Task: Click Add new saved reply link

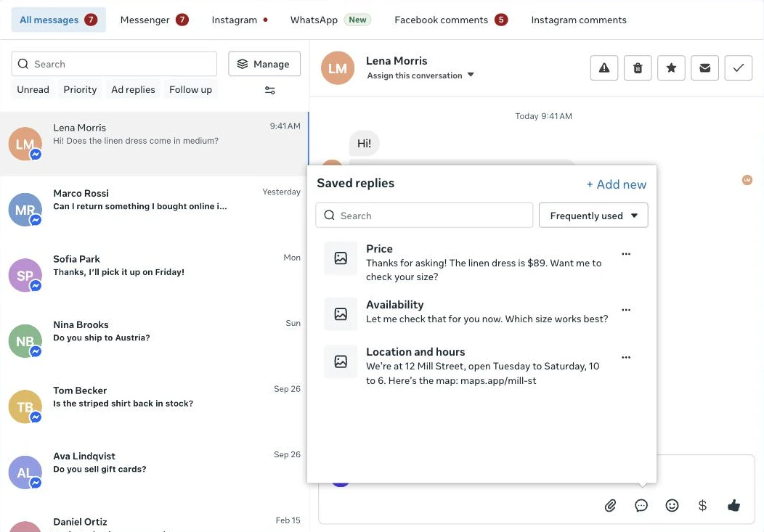Action: coord(617,184)
